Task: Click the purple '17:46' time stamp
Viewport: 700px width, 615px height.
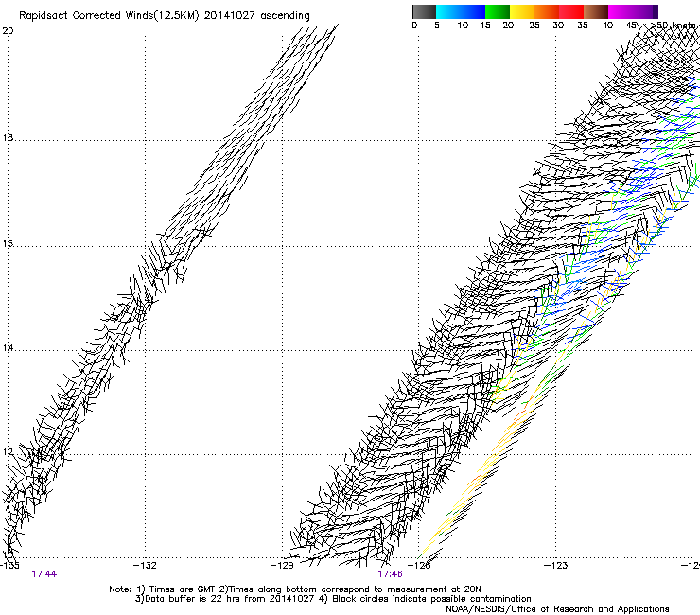Action: (390, 574)
